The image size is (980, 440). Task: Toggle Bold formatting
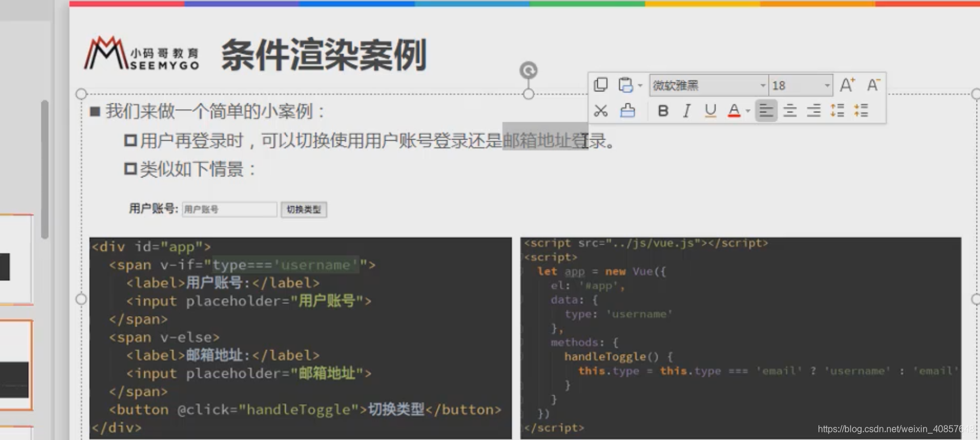click(663, 110)
